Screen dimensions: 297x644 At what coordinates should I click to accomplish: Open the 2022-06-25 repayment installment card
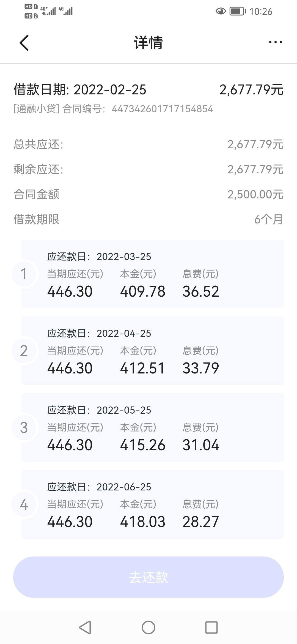153,504
